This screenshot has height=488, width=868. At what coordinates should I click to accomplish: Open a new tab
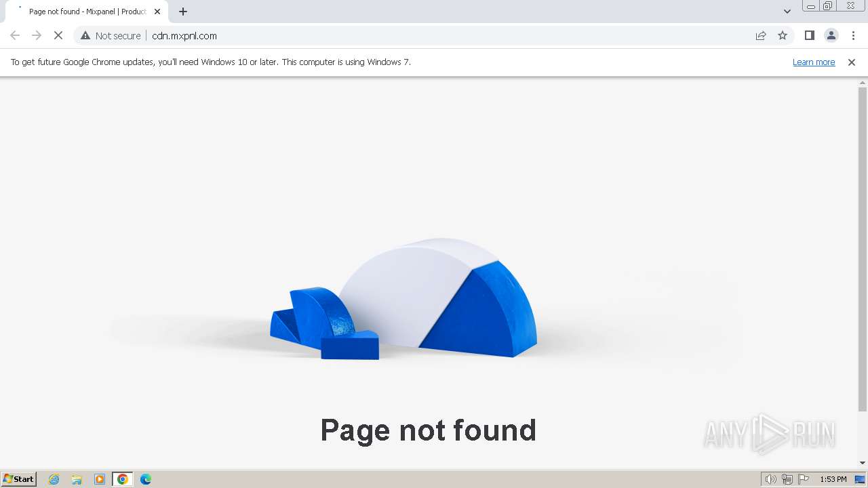point(183,12)
